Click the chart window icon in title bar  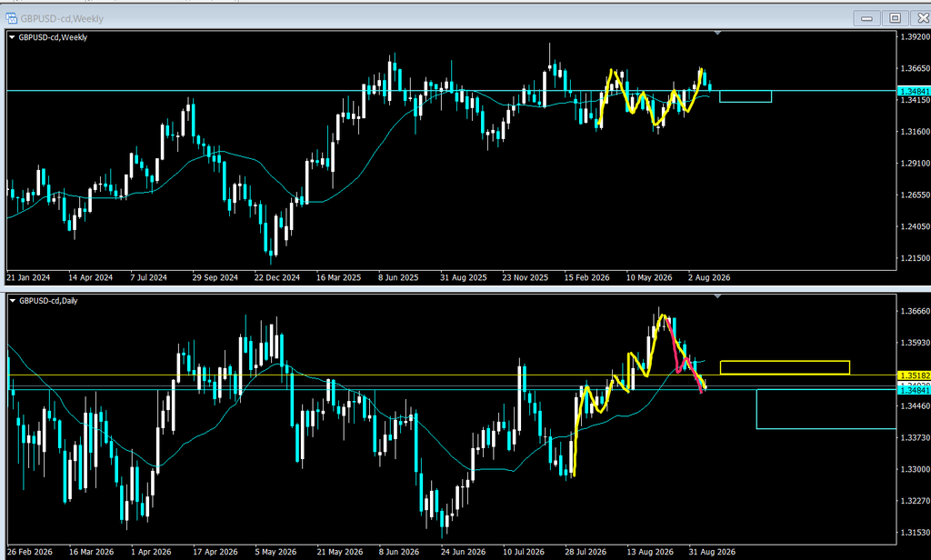click(11, 18)
